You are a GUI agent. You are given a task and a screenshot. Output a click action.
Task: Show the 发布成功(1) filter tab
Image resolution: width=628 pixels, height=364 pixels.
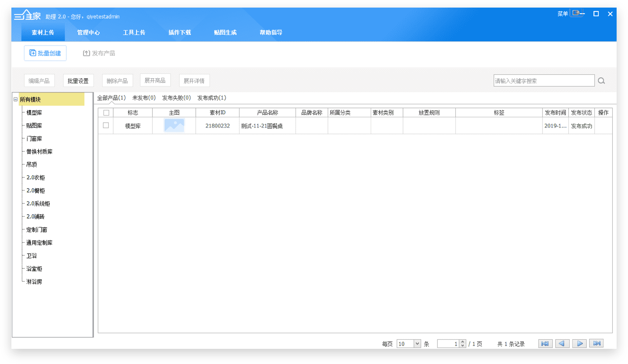pos(212,98)
